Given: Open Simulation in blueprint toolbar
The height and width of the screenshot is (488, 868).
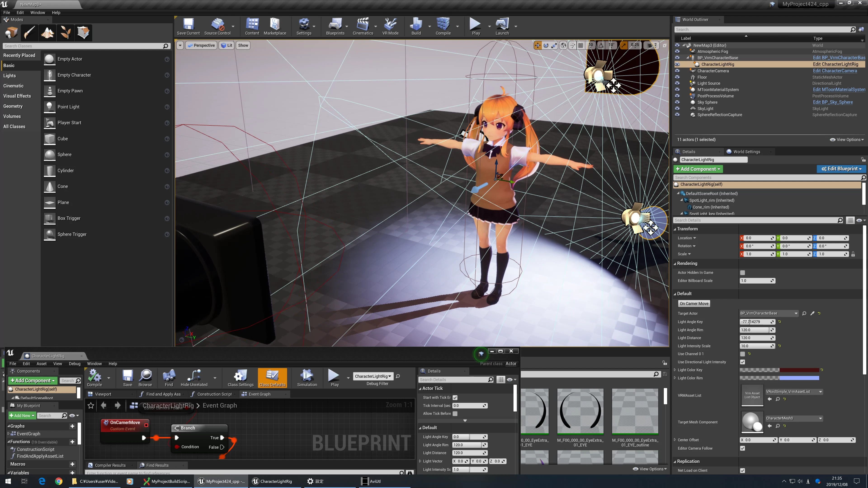Looking at the screenshot, I should tap(307, 378).
